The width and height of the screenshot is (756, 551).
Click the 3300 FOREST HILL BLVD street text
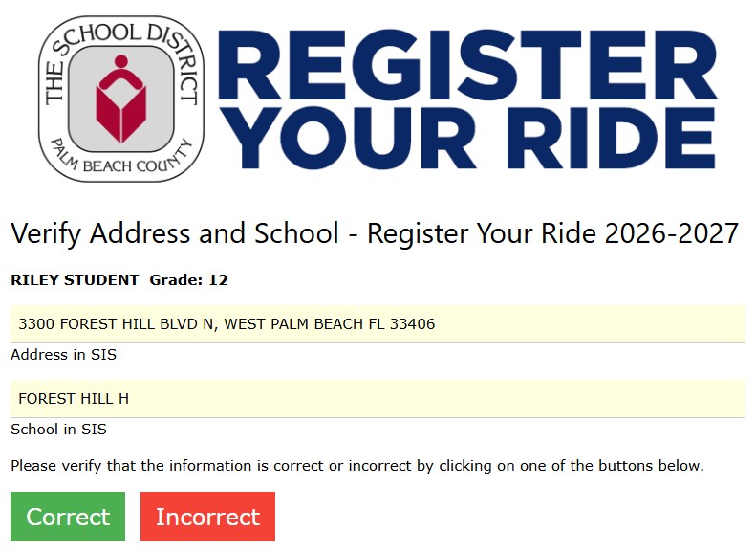[x=109, y=323]
